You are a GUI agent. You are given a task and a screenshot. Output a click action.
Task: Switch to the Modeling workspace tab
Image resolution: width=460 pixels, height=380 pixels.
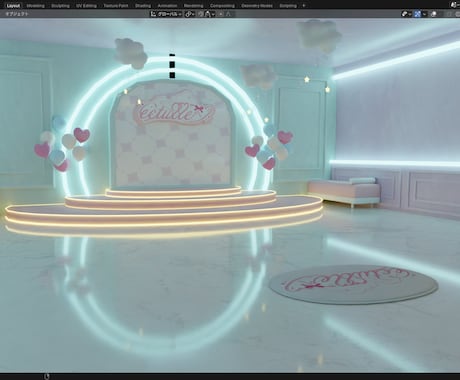pyautogui.click(x=35, y=6)
